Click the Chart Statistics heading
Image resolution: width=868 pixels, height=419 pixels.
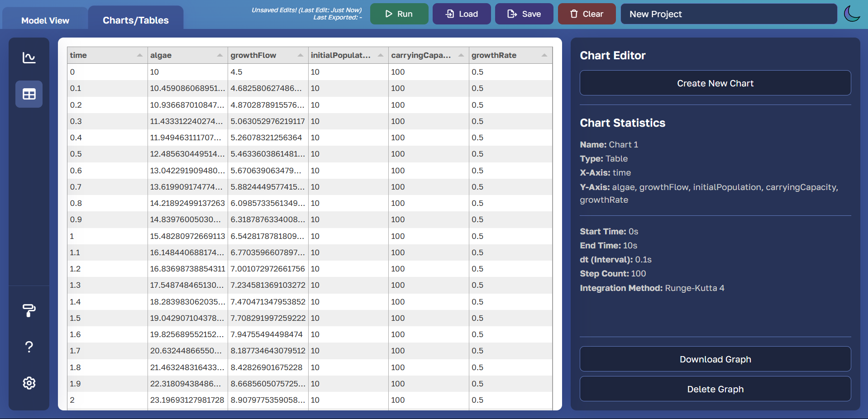pyautogui.click(x=622, y=123)
